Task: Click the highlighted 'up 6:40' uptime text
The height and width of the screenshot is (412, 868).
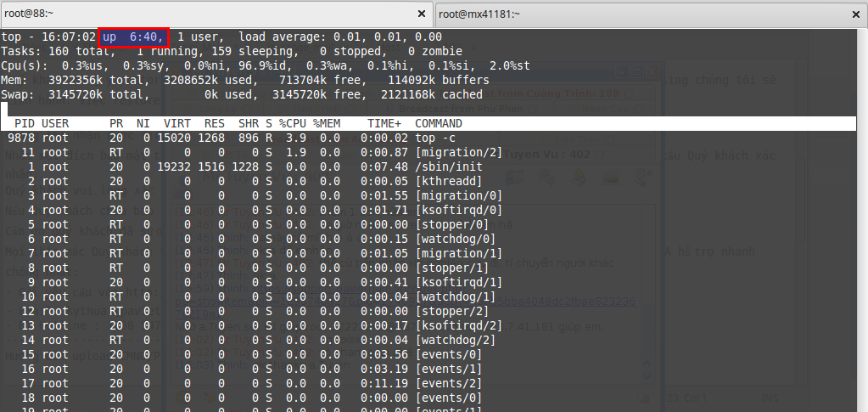Action: pyautogui.click(x=133, y=37)
